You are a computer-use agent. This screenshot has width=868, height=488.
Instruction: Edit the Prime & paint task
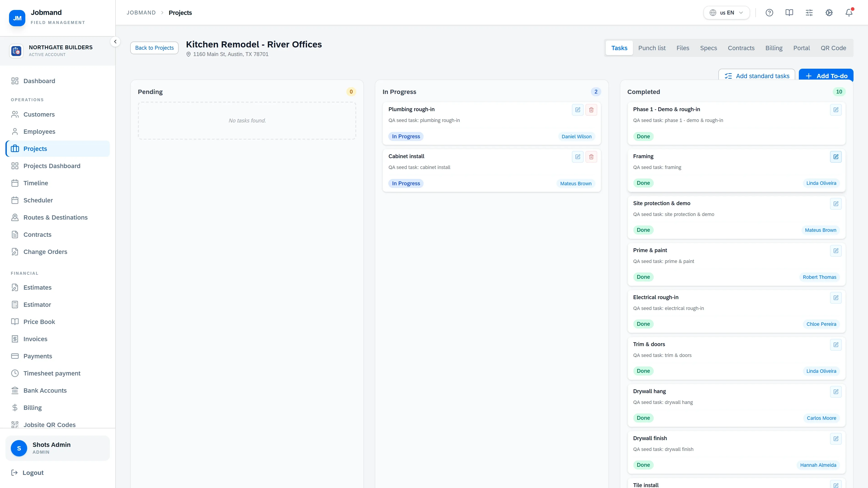(836, 251)
